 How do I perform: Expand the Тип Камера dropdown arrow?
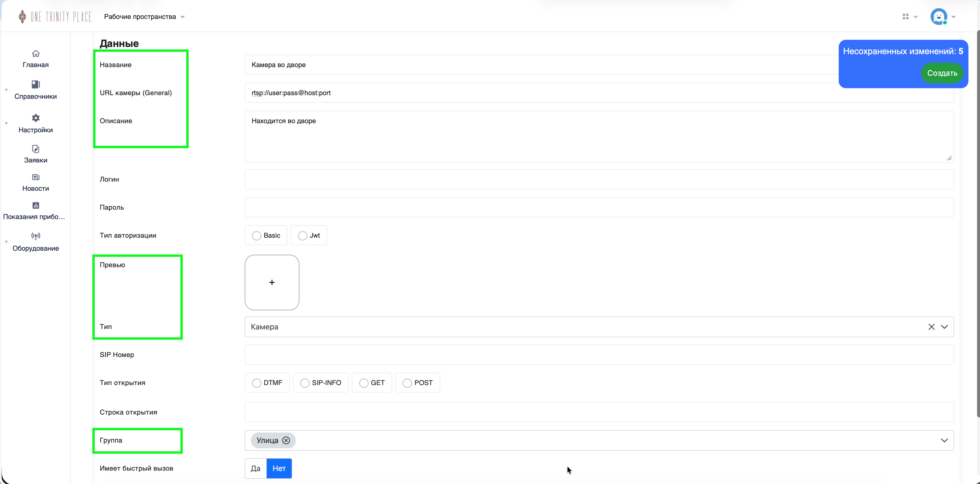click(x=944, y=327)
